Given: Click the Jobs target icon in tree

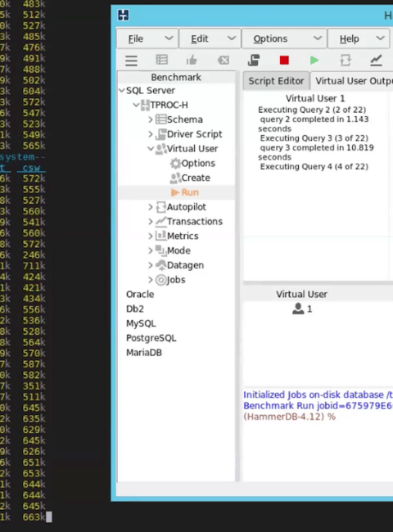Looking at the screenshot, I should [x=160, y=280].
